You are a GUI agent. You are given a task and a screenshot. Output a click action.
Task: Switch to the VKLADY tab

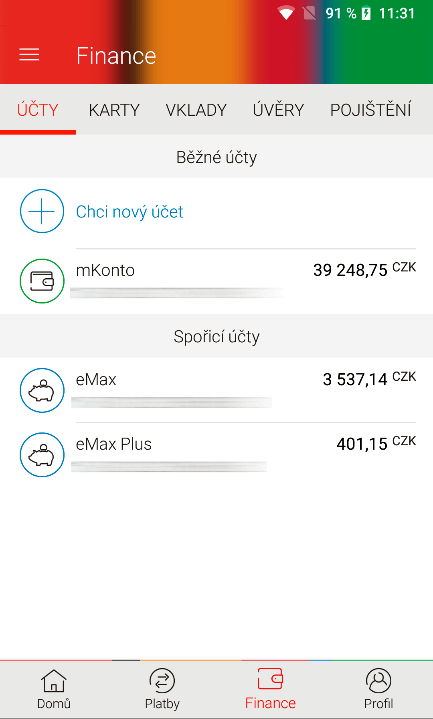pos(196,110)
